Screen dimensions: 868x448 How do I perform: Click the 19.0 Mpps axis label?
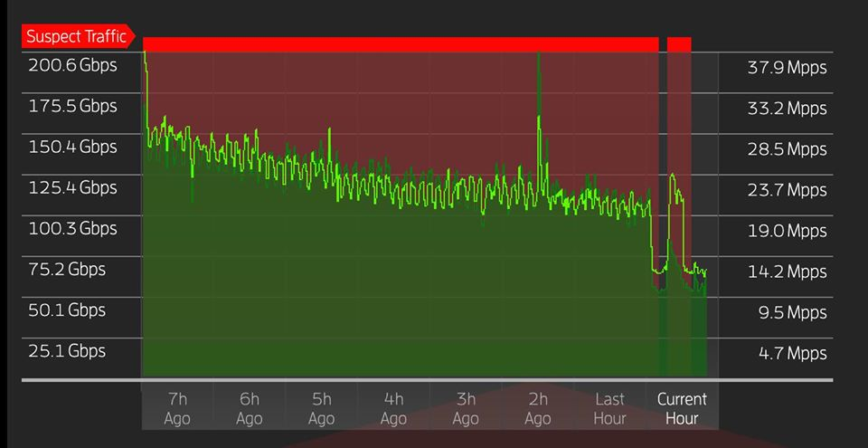coord(787,231)
